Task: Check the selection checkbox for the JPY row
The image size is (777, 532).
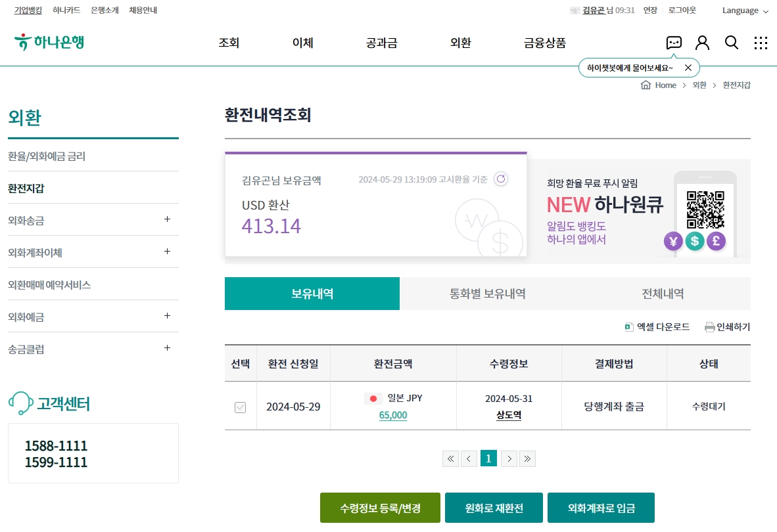Action: tap(240, 406)
